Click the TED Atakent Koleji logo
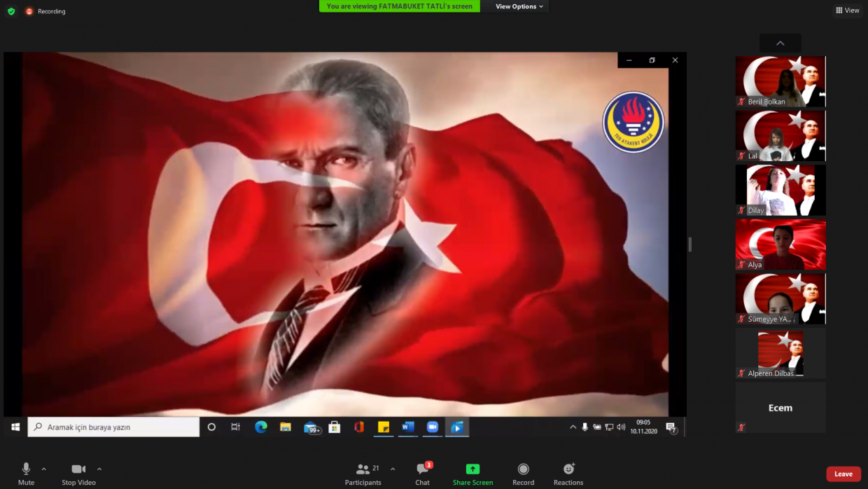The height and width of the screenshot is (489, 868). pyautogui.click(x=633, y=122)
